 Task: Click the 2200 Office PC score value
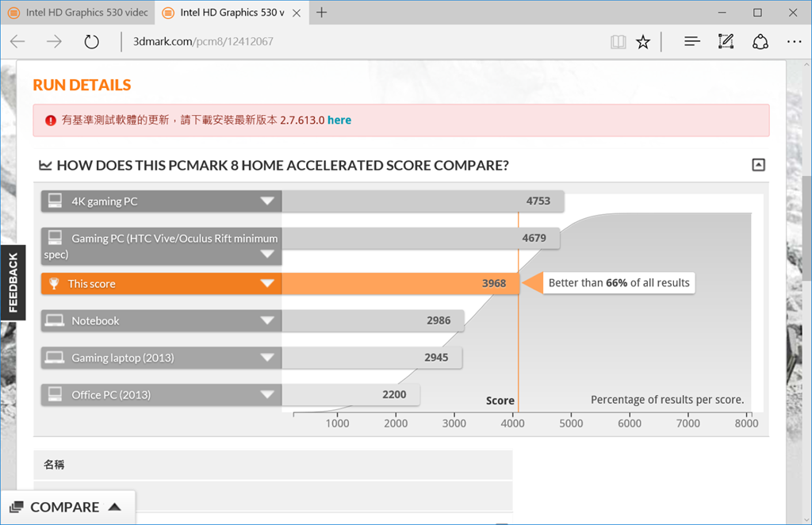pyautogui.click(x=394, y=394)
